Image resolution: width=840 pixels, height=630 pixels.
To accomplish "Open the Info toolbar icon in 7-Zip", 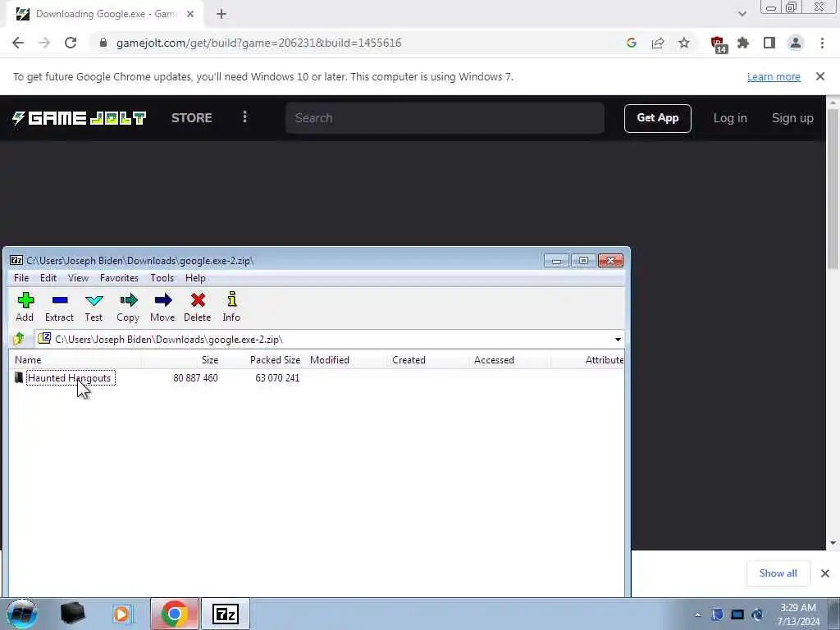I will click(231, 299).
